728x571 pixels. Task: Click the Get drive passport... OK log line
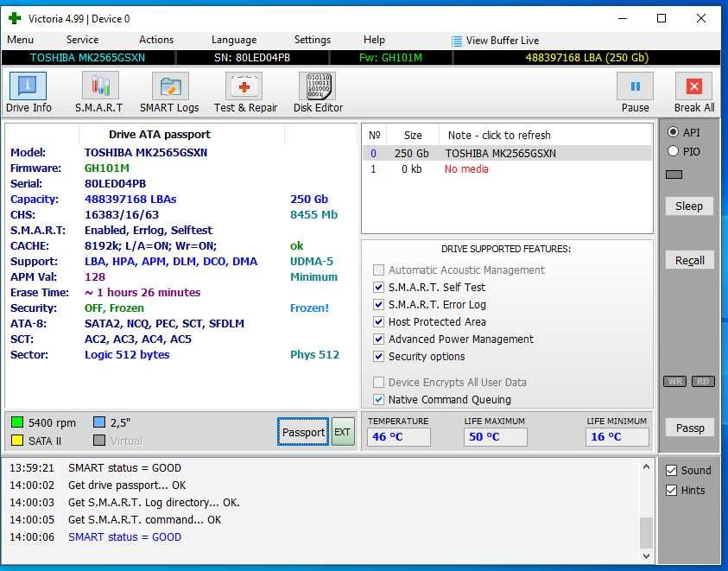pyautogui.click(x=127, y=485)
